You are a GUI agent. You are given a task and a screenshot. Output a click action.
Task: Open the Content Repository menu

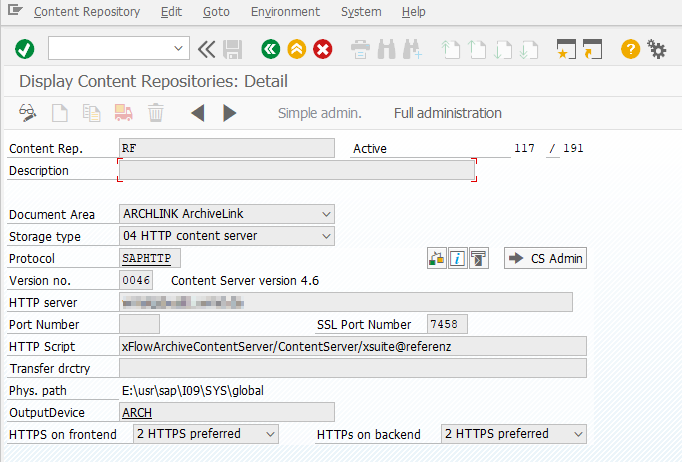click(87, 12)
